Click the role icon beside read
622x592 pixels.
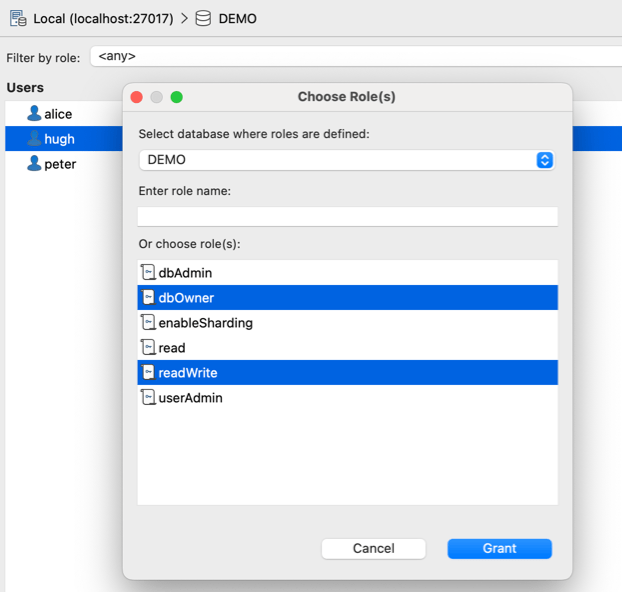pyautogui.click(x=148, y=348)
